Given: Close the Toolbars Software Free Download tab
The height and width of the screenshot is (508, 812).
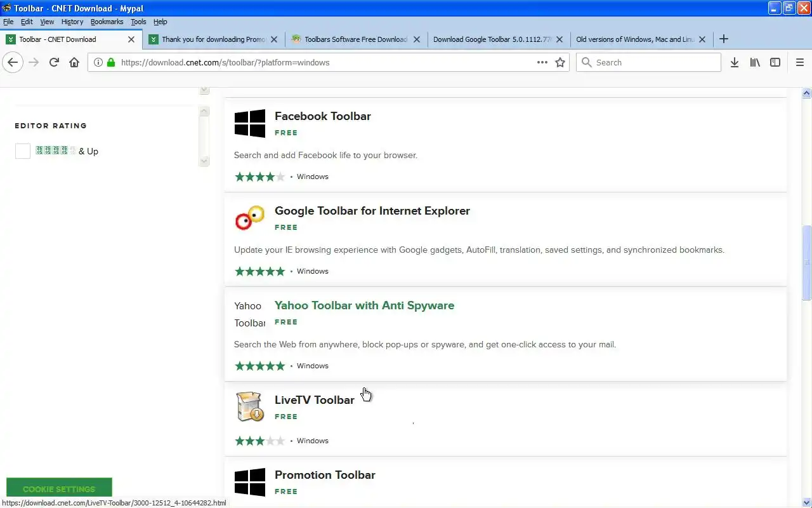Looking at the screenshot, I should click(417, 39).
